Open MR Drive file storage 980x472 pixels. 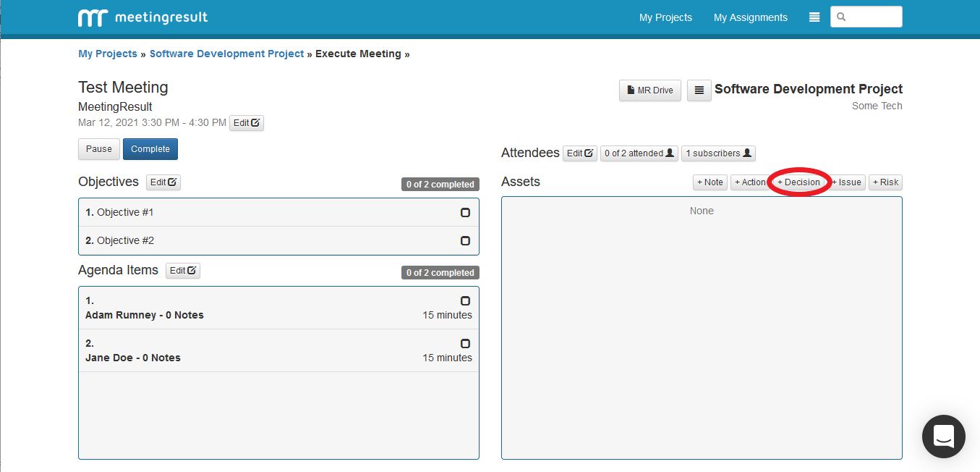tap(649, 90)
